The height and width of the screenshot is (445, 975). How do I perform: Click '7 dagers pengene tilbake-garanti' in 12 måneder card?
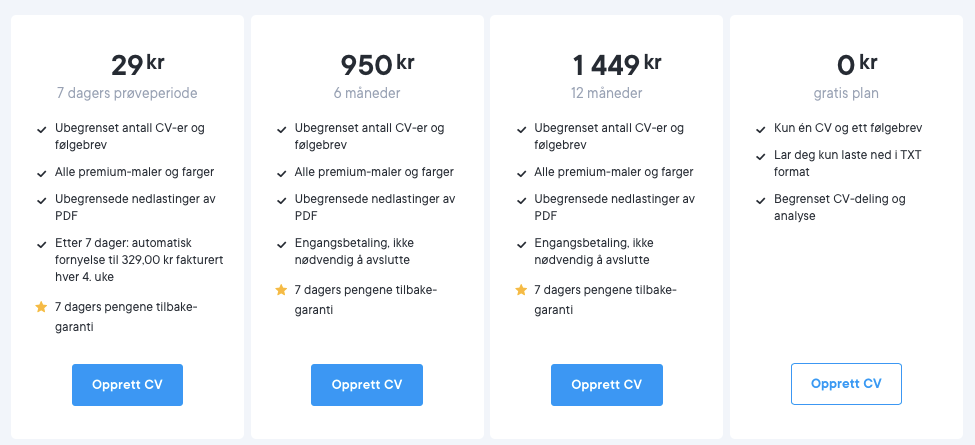click(605, 299)
